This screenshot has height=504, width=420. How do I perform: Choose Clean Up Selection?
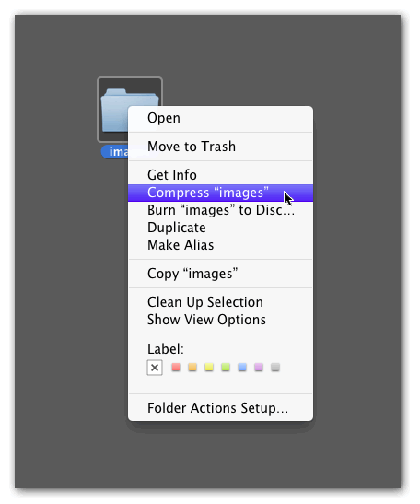(x=220, y=302)
